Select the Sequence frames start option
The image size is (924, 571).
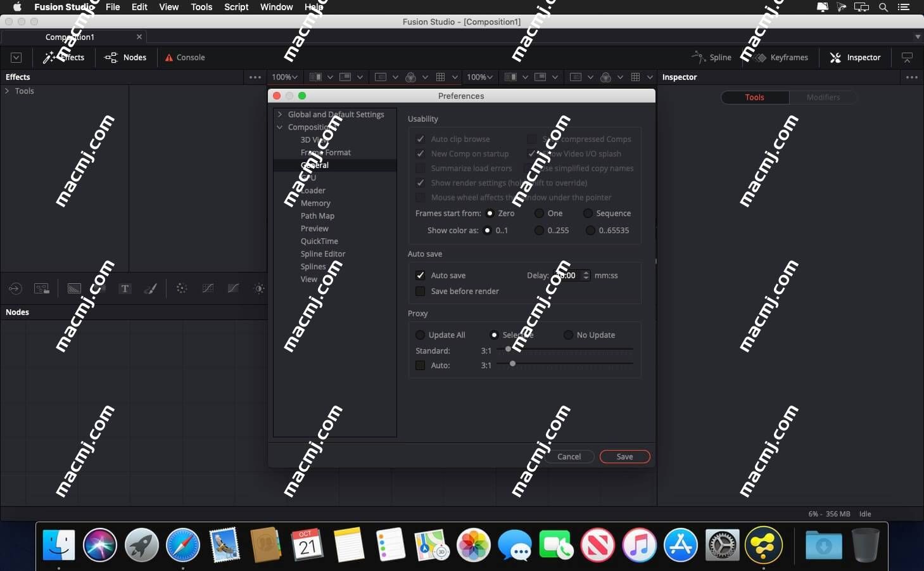(588, 213)
